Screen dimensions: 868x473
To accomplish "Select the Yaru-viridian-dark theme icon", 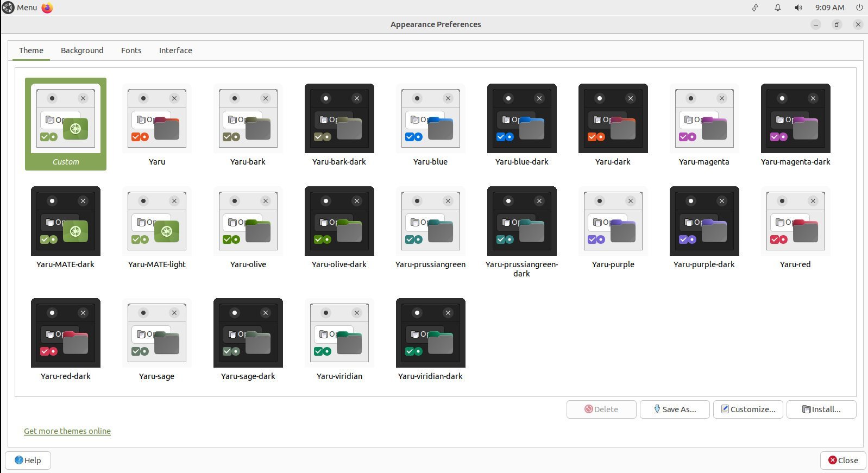I will (x=430, y=333).
